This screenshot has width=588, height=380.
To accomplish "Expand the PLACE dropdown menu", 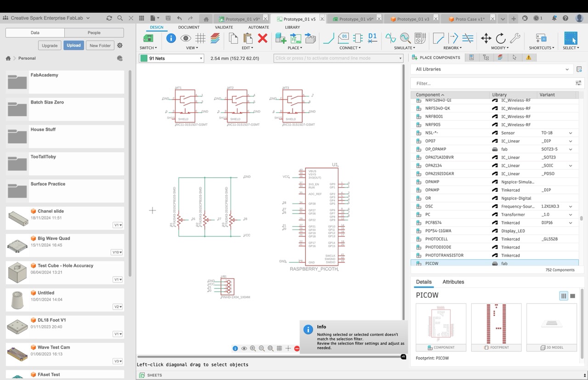I will [295, 48].
